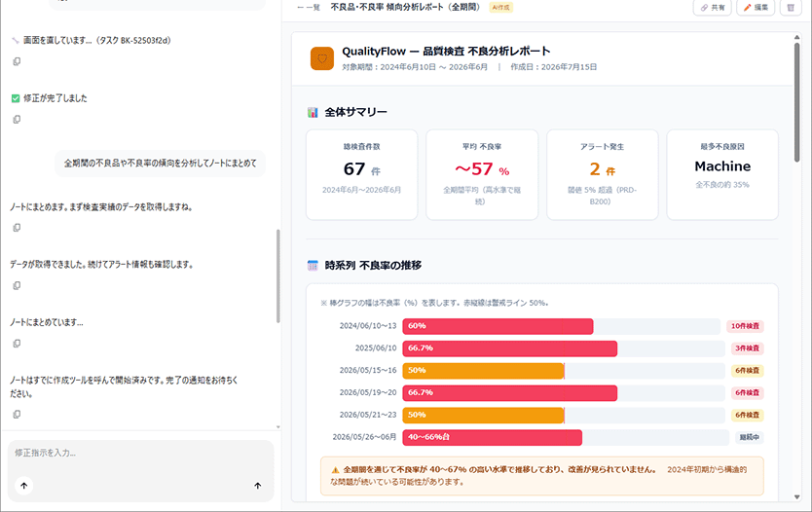The width and height of the screenshot is (812, 512).
Task: Click the 66.7% bar for 2026/05/19~20
Action: pyautogui.click(x=509, y=393)
